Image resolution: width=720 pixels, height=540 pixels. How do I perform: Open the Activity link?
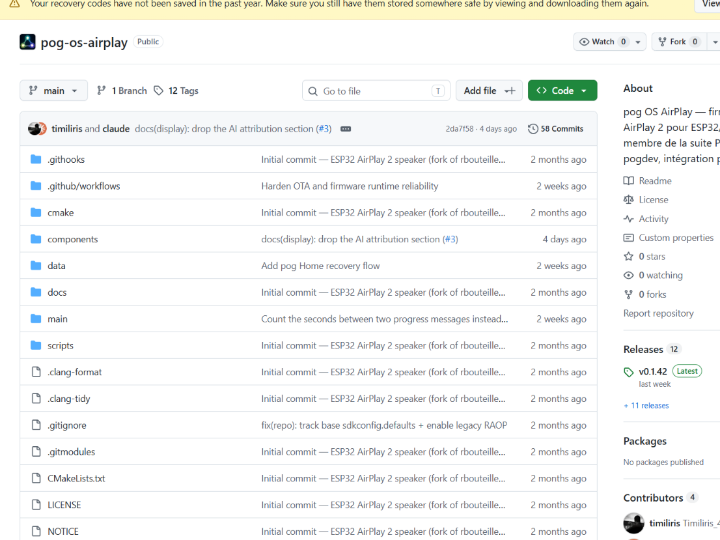pyautogui.click(x=653, y=219)
